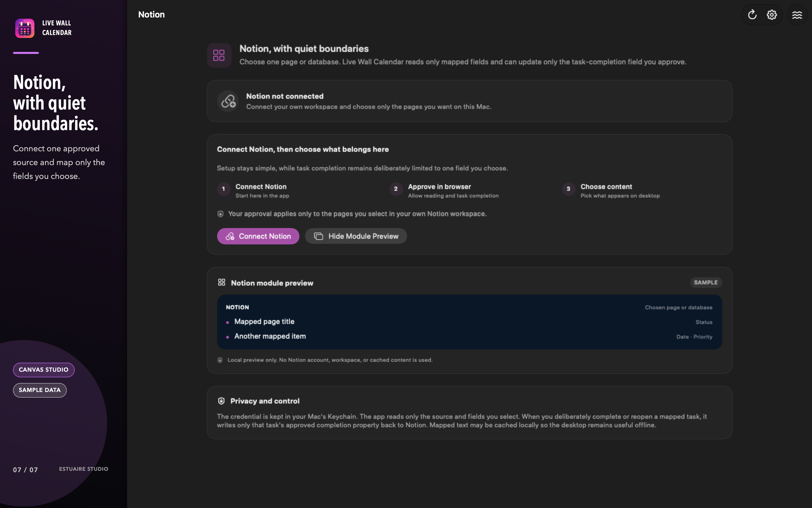The height and width of the screenshot is (508, 812).
Task: Click the Connect Notion button
Action: tap(258, 236)
